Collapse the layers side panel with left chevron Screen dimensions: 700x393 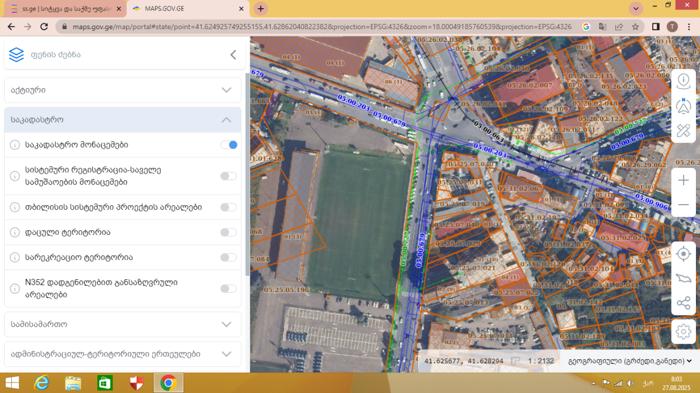point(233,55)
